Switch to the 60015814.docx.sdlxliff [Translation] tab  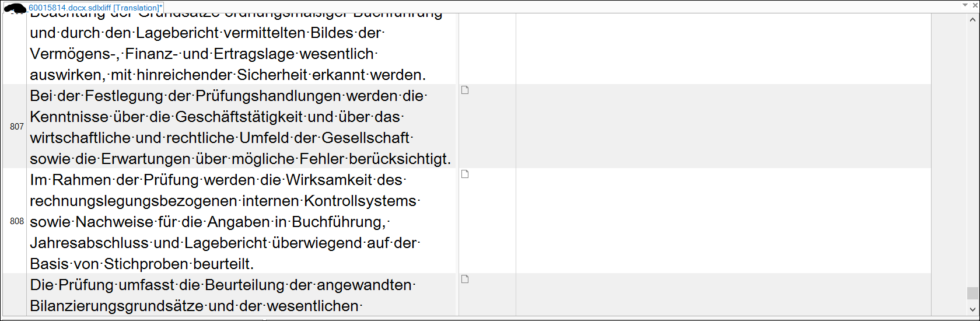(96, 8)
